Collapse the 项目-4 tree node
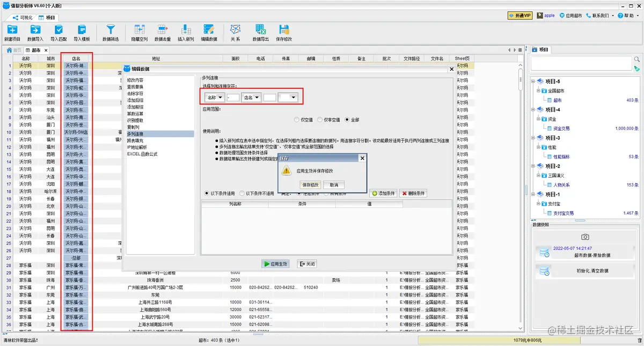Viewport: 644px width, 346px height. (x=533, y=110)
